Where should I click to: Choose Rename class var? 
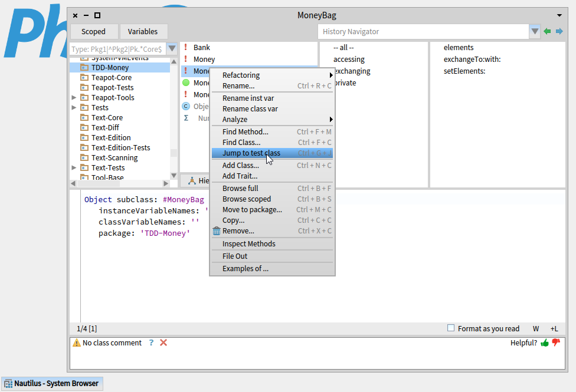click(272, 108)
